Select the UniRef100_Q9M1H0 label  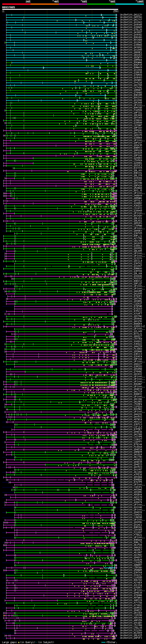click(131, 130)
